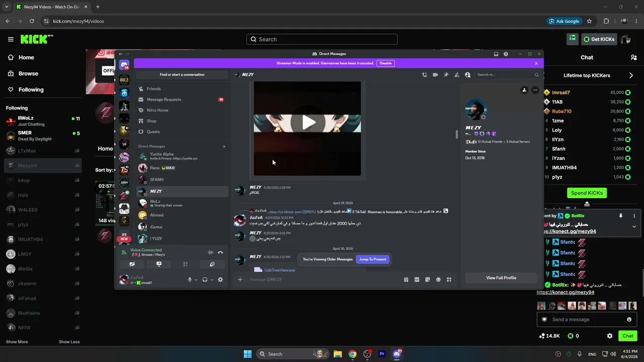Expand headphone output options arrow
The width and height of the screenshot is (644, 362).
212,280
